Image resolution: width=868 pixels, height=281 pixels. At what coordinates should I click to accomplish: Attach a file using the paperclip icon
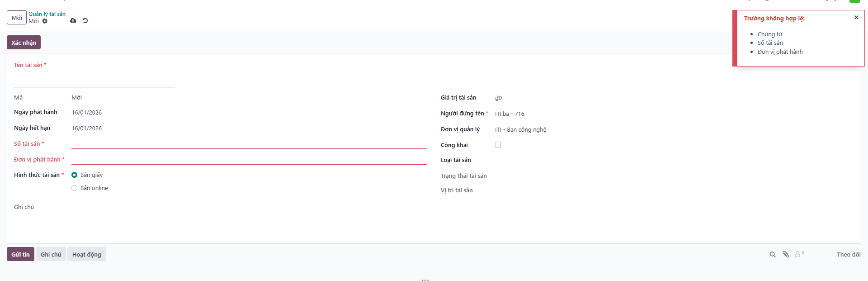click(x=786, y=255)
